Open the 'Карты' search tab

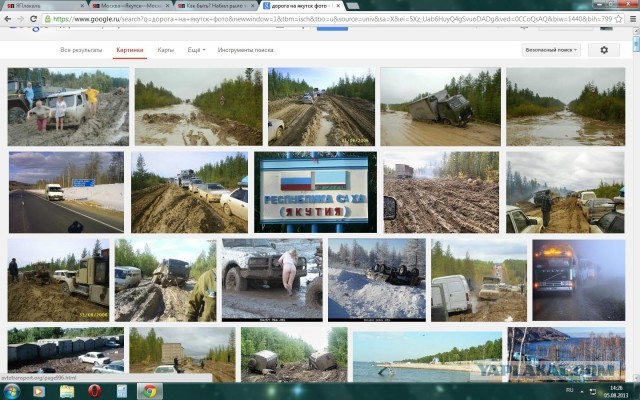point(165,50)
